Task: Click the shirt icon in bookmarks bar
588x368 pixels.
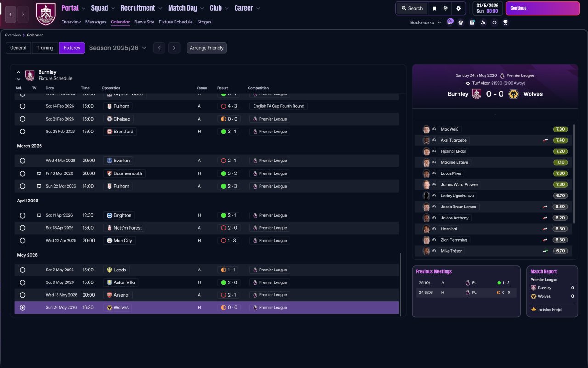Action: [x=461, y=23]
